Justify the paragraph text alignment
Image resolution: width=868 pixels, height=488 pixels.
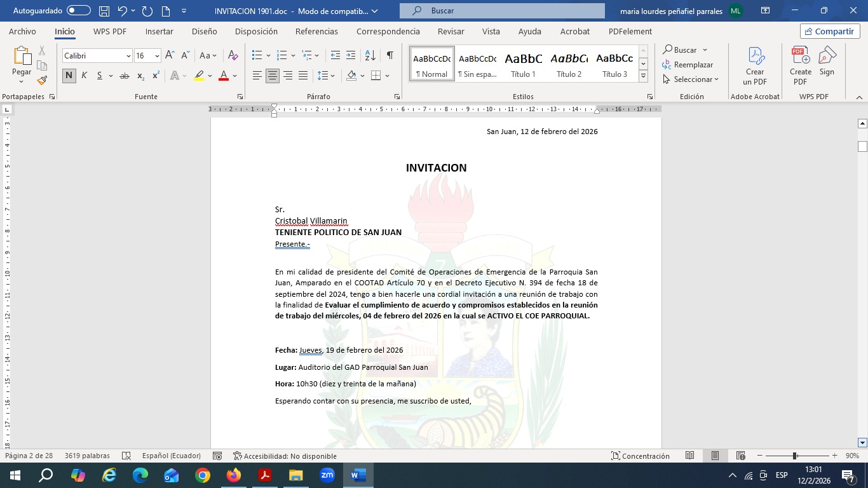point(303,76)
